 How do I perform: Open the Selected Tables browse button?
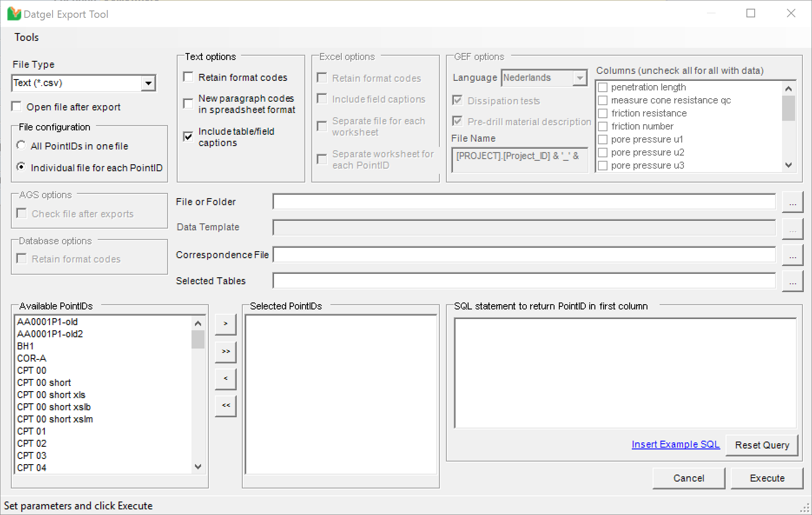pos(792,281)
